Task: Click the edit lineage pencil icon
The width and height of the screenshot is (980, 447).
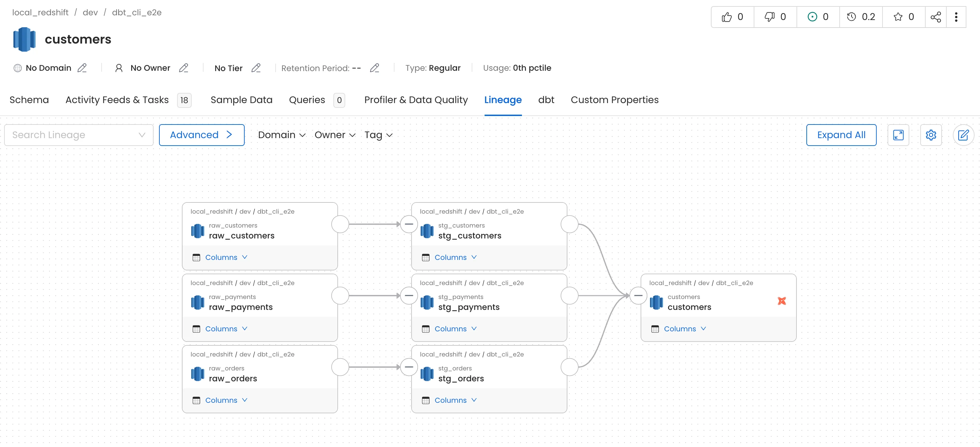Action: (x=963, y=135)
